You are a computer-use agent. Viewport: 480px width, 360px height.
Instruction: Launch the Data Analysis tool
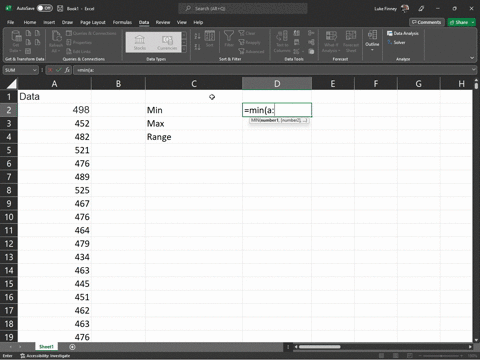[x=403, y=33]
